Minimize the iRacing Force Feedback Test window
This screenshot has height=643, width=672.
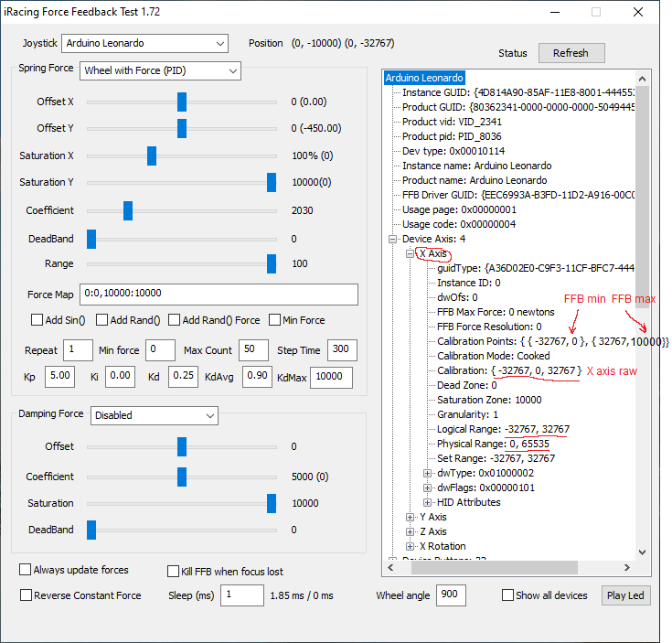pyautogui.click(x=555, y=12)
